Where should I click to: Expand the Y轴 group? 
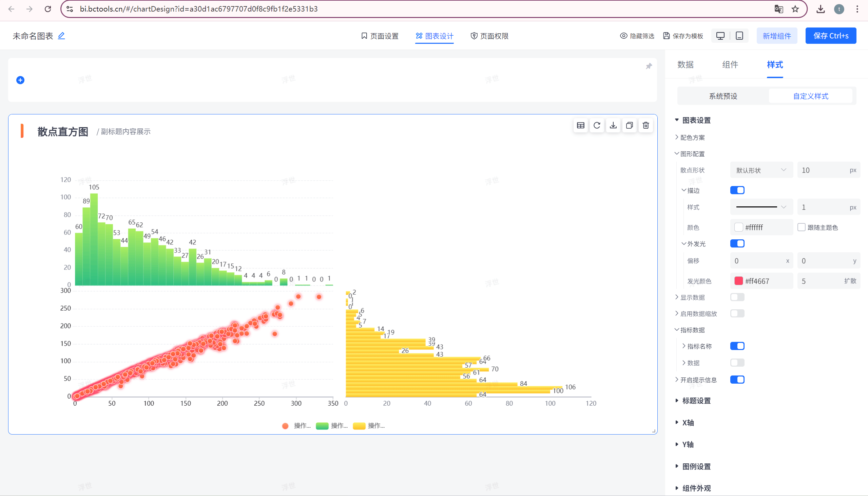point(684,444)
